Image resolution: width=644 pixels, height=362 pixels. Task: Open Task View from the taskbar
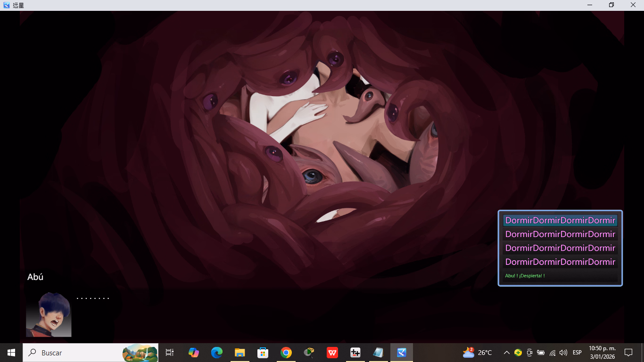[170, 353]
